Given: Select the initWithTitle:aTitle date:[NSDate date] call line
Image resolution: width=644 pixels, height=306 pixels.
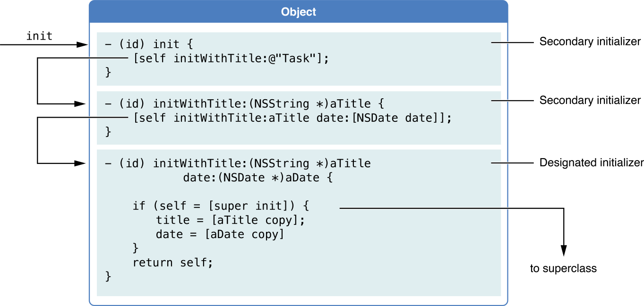Looking at the screenshot, I should tap(292, 118).
